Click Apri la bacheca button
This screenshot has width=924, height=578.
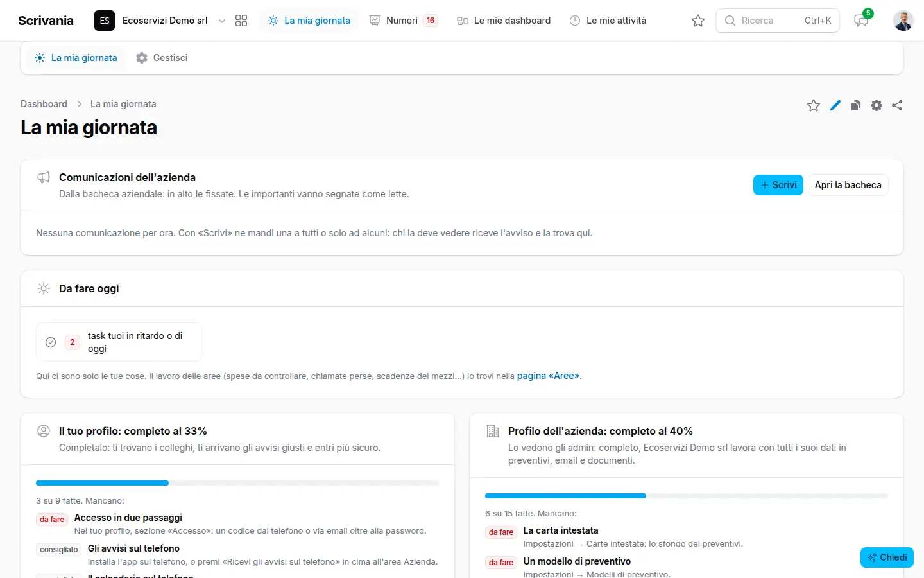click(x=848, y=185)
